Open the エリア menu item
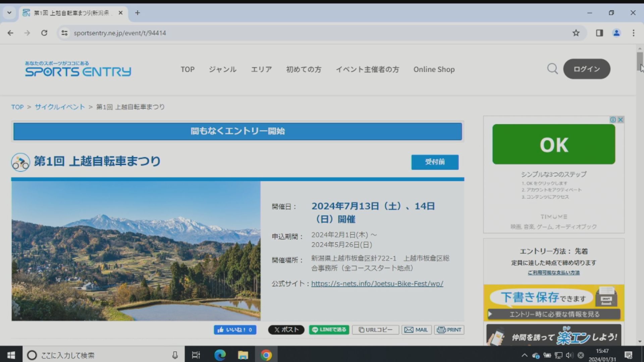The width and height of the screenshot is (644, 362). (261, 69)
